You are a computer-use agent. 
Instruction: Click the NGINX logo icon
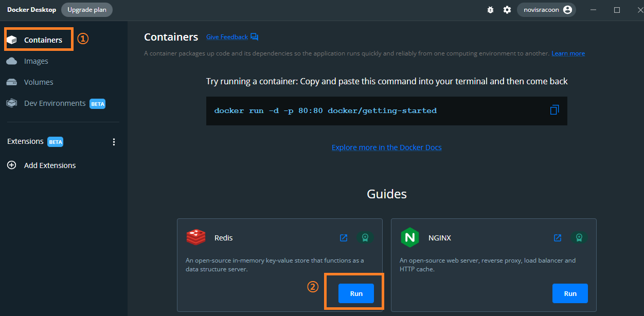click(x=410, y=237)
